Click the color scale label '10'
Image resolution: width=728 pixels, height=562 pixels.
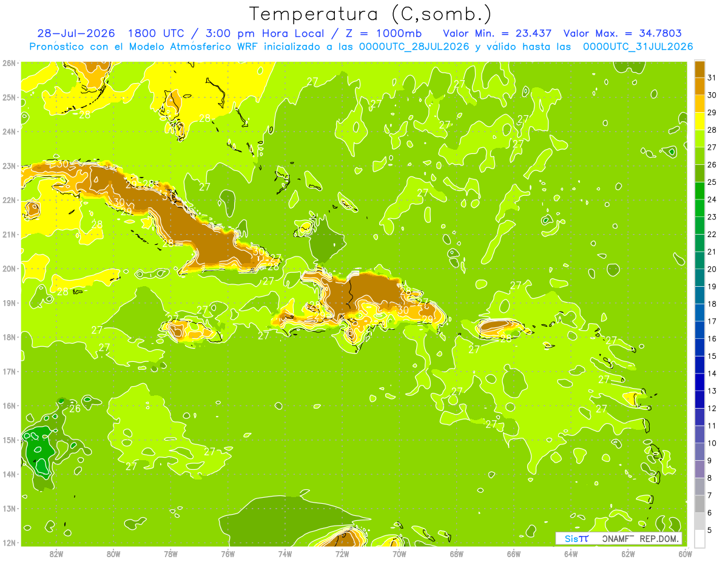pos(712,443)
